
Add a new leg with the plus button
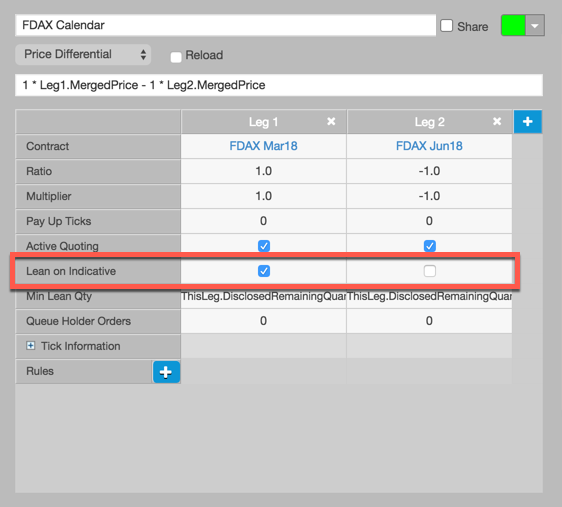click(528, 122)
